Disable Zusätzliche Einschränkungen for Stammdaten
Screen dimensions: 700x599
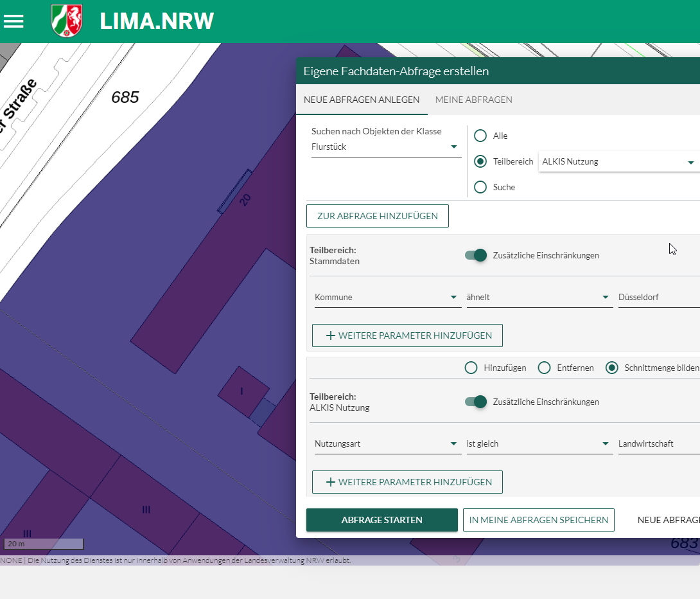tap(475, 255)
